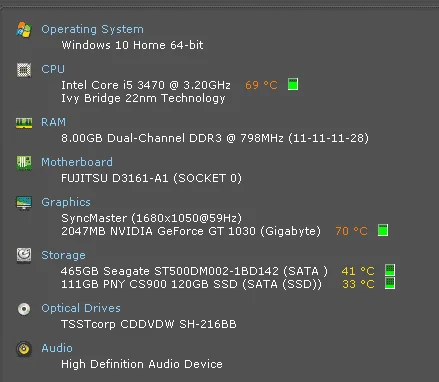Click the 33 °C SSD temperature
Viewport: 439px width, 382px height.
pos(358,284)
